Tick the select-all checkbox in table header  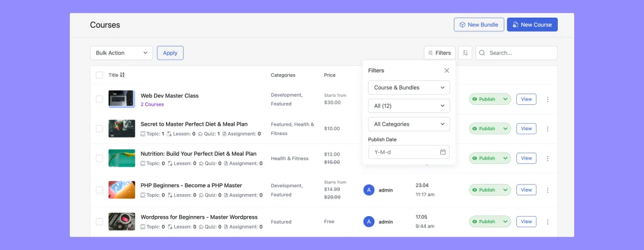click(x=99, y=75)
